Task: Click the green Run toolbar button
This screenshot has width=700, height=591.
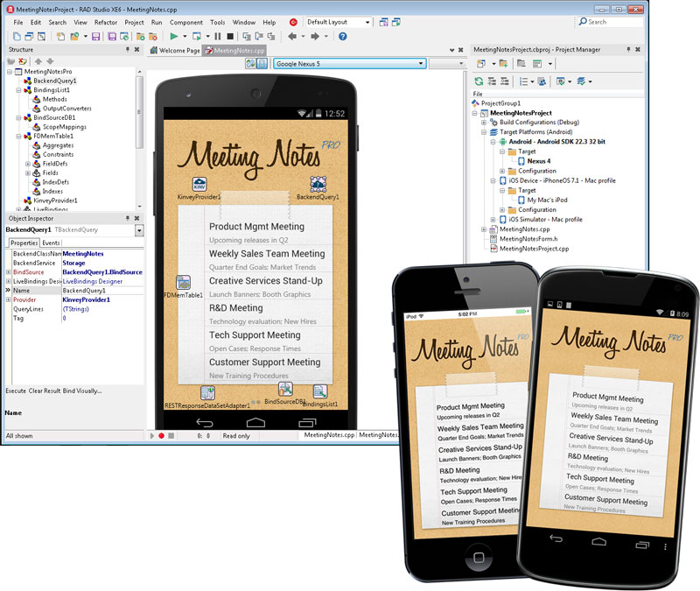Action: (x=175, y=37)
